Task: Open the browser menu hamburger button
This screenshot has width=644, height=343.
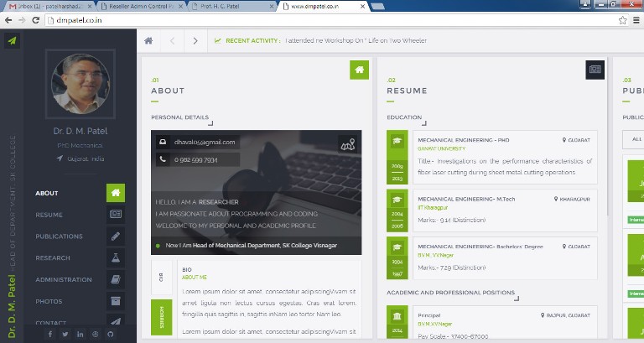Action: [x=636, y=19]
